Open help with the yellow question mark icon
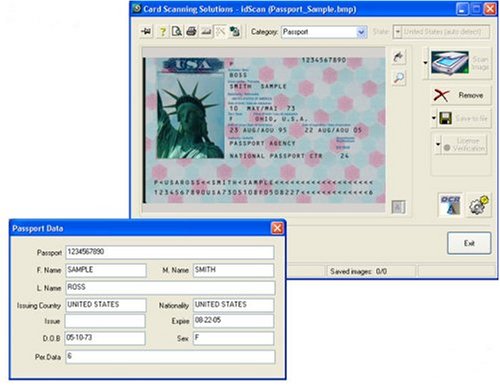The width and height of the screenshot is (500, 392). pyautogui.click(x=163, y=32)
